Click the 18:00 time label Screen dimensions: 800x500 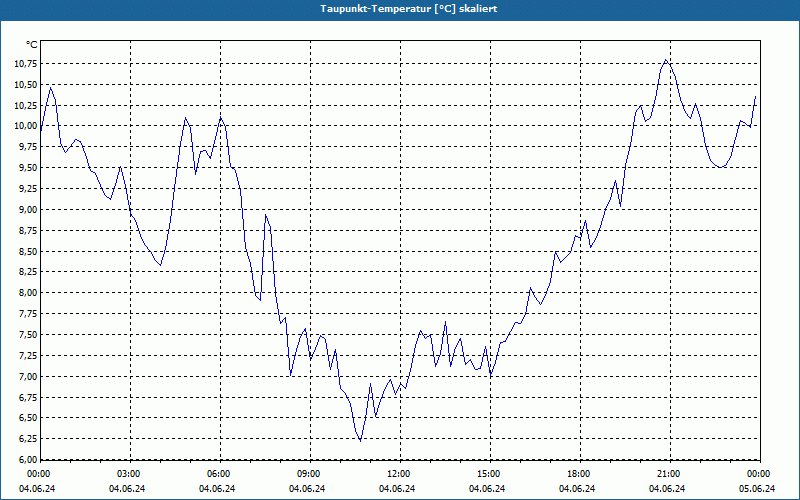pos(578,474)
